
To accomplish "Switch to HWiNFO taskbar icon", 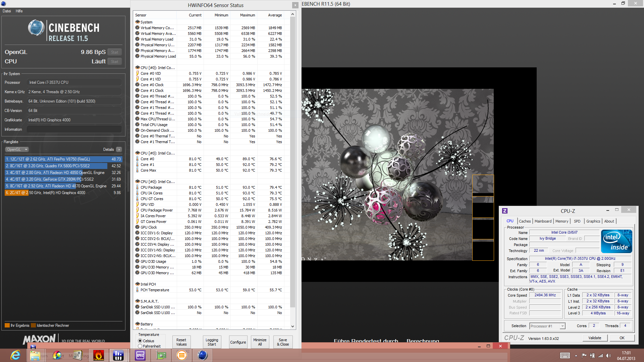I will 118,355.
